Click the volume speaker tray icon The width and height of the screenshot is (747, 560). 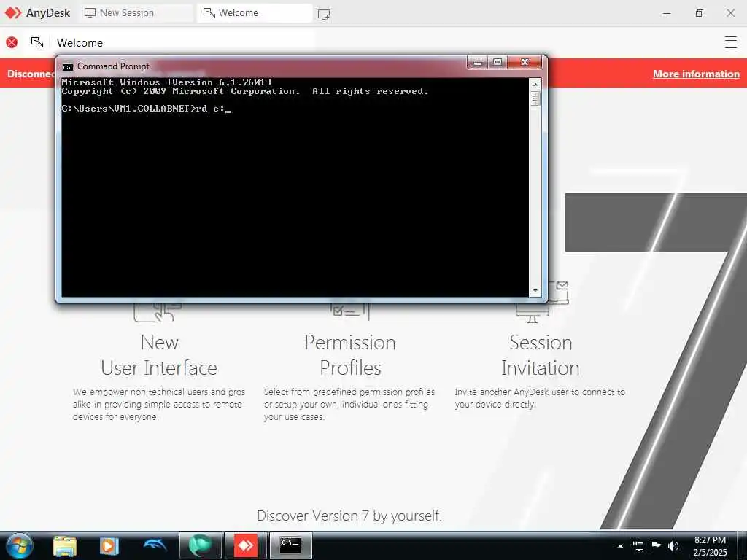click(673, 546)
